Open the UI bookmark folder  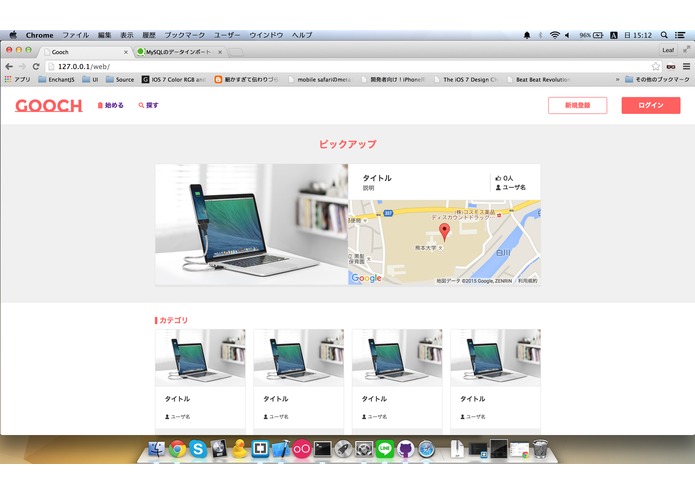click(90, 79)
